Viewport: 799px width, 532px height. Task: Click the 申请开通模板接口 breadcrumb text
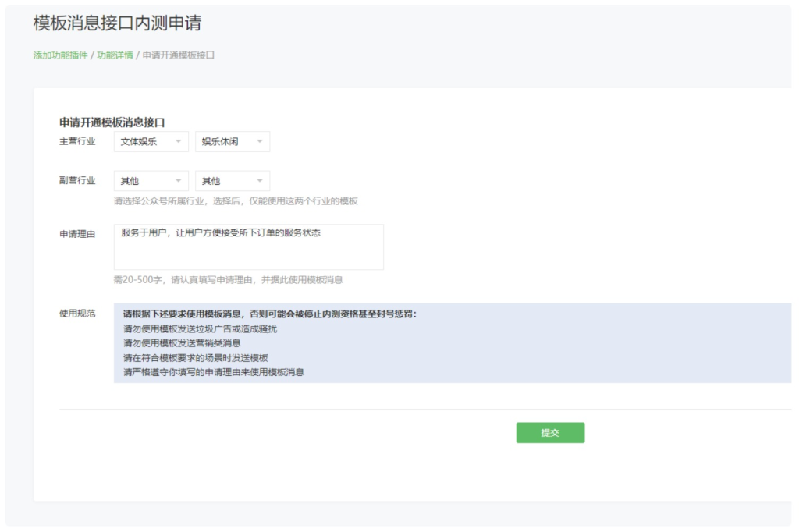pos(177,55)
